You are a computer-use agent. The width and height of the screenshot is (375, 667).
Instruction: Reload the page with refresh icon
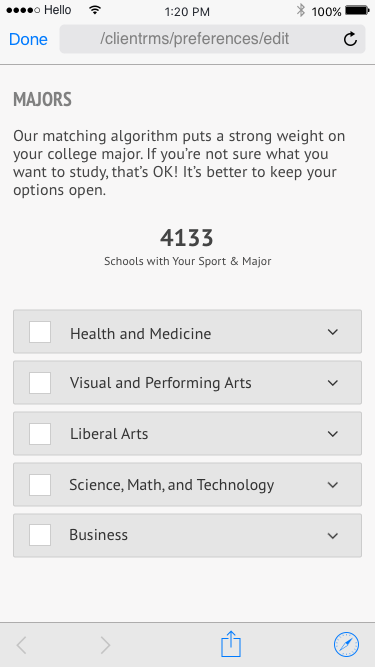pos(350,39)
